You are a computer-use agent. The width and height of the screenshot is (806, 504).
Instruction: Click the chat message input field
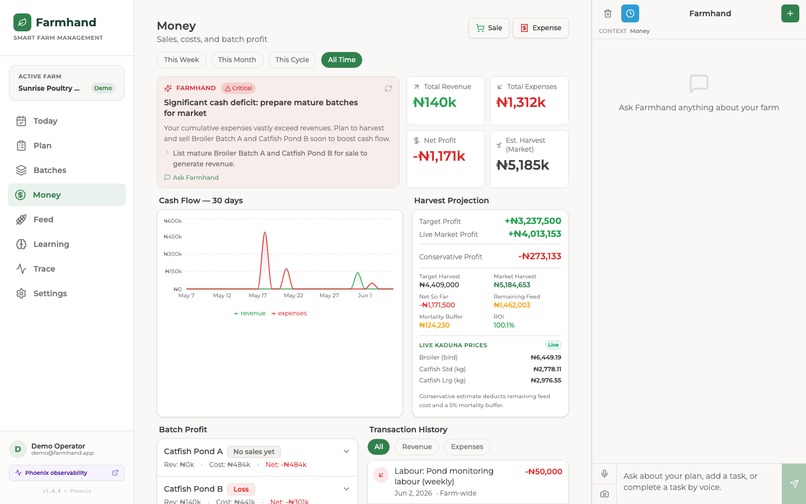tap(699, 482)
